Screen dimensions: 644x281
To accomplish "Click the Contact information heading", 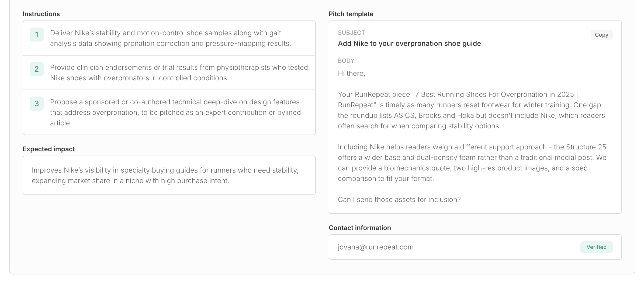I will pos(360,228).
